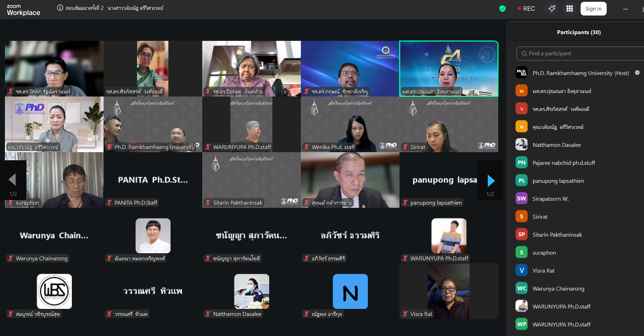Click the muted mic icon on Visra Rat's tile

tap(405, 314)
